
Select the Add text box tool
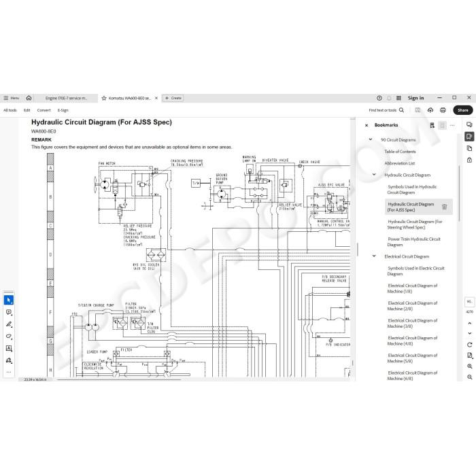(8, 348)
